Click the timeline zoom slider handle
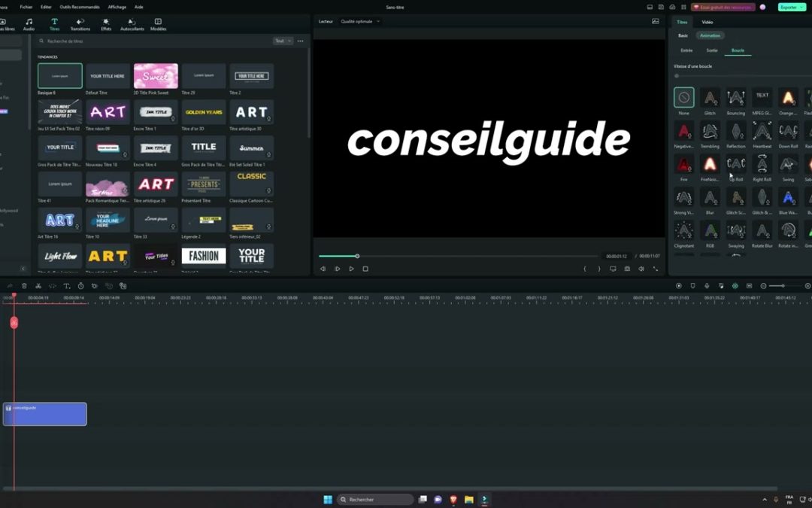This screenshot has height=508, width=812. click(x=783, y=286)
